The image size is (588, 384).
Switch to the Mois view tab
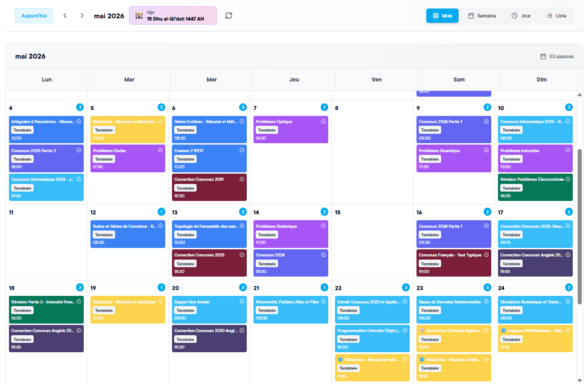pos(442,16)
